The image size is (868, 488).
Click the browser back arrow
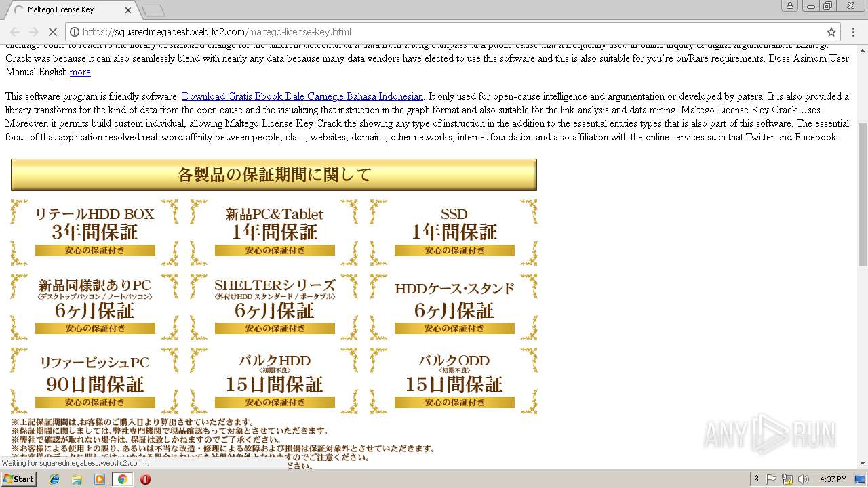click(15, 32)
